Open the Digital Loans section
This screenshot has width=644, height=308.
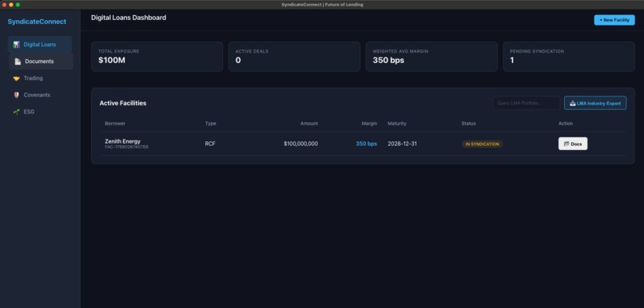coord(40,45)
